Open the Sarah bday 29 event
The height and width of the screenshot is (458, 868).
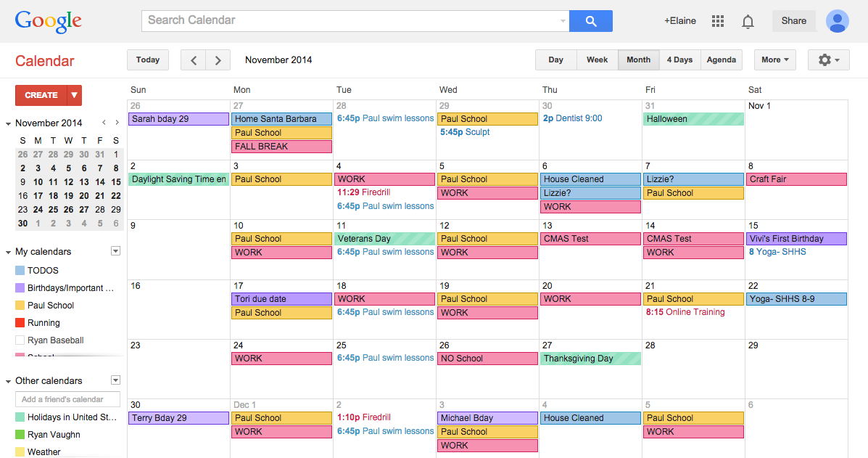pos(178,119)
